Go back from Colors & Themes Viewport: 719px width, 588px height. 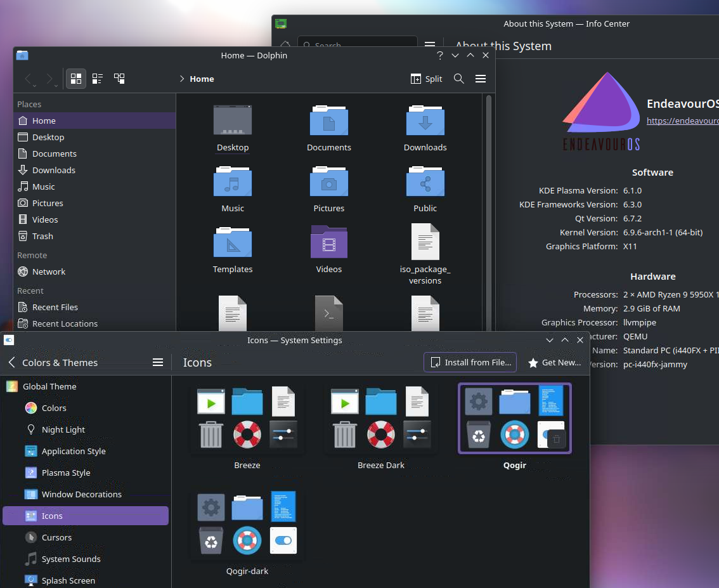[12, 362]
